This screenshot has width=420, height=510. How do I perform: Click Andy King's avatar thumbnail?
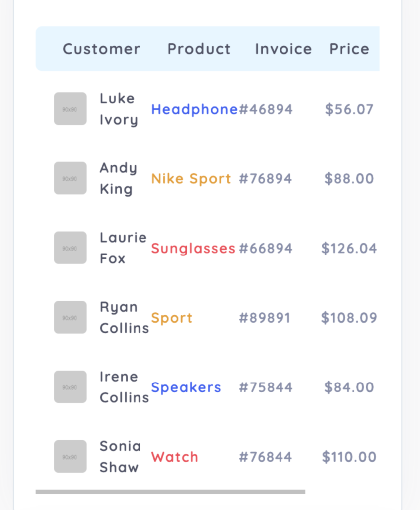70,178
